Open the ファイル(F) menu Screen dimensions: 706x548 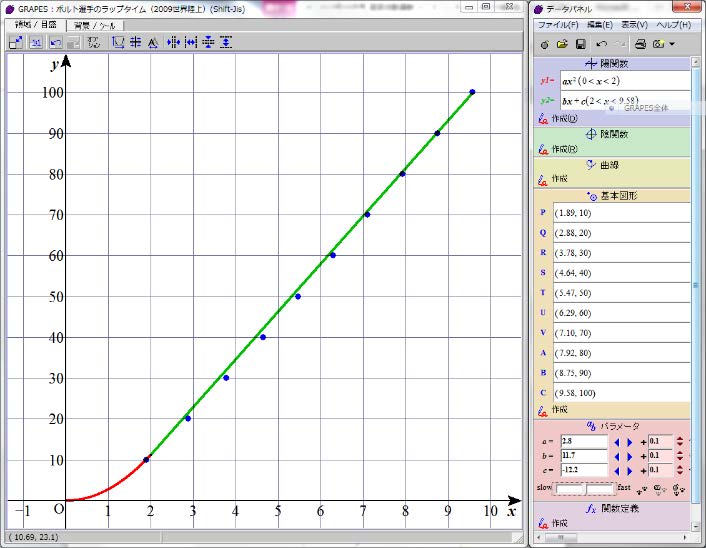tap(558, 24)
